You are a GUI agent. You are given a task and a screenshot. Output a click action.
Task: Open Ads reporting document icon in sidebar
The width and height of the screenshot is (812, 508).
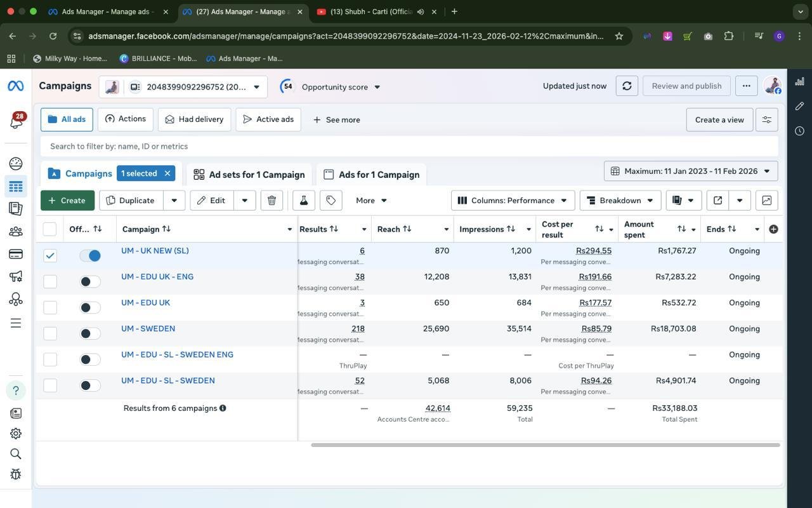click(16, 208)
